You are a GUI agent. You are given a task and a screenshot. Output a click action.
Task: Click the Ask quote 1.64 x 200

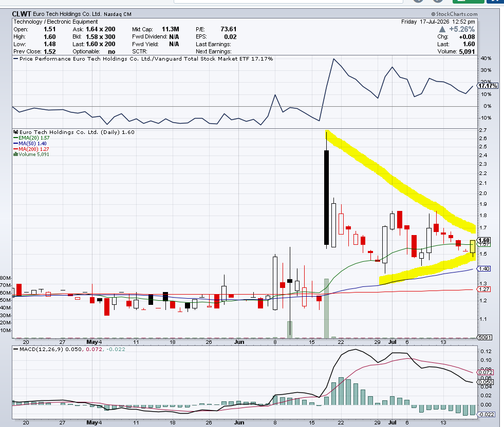(101, 29)
